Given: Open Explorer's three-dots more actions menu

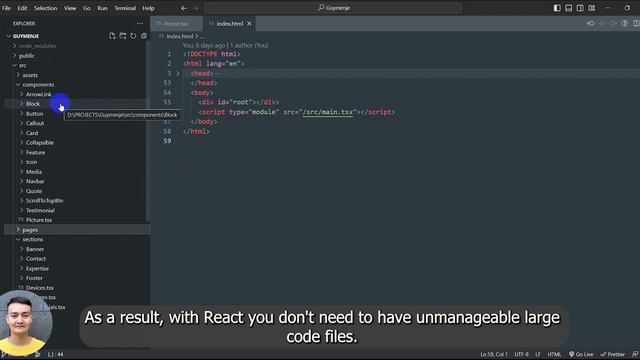Looking at the screenshot, I should click(x=140, y=24).
